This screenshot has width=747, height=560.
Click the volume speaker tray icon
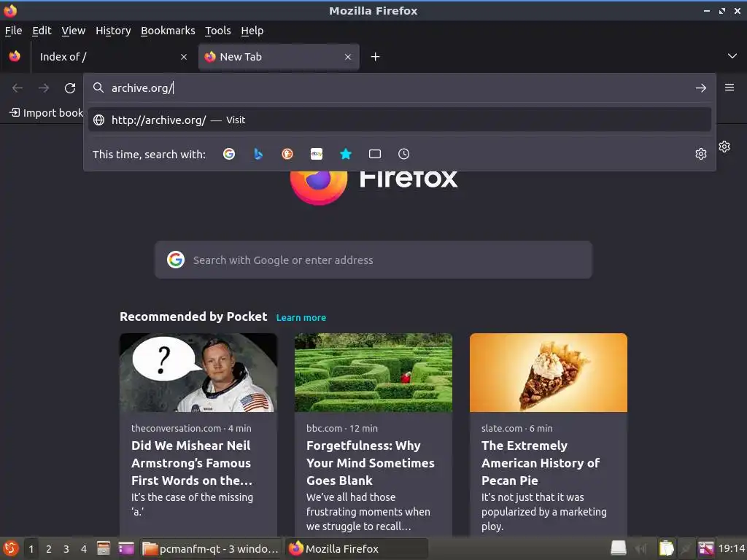pos(641,548)
